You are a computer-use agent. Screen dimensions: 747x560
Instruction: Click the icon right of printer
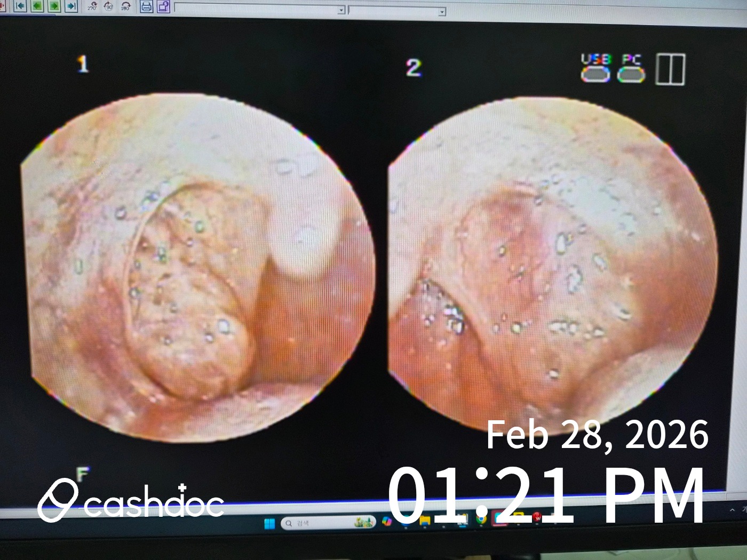coord(163,6)
